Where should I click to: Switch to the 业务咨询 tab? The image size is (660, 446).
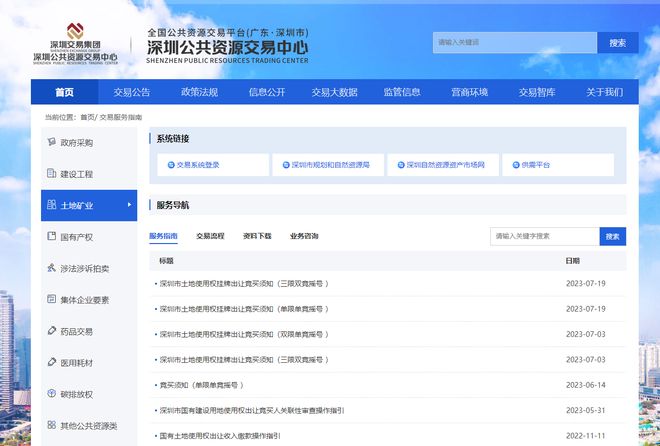tap(304, 236)
